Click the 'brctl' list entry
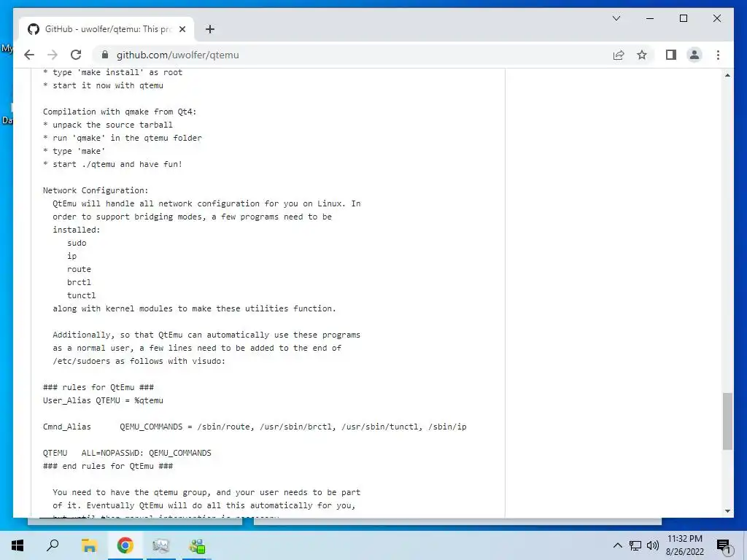 click(79, 282)
